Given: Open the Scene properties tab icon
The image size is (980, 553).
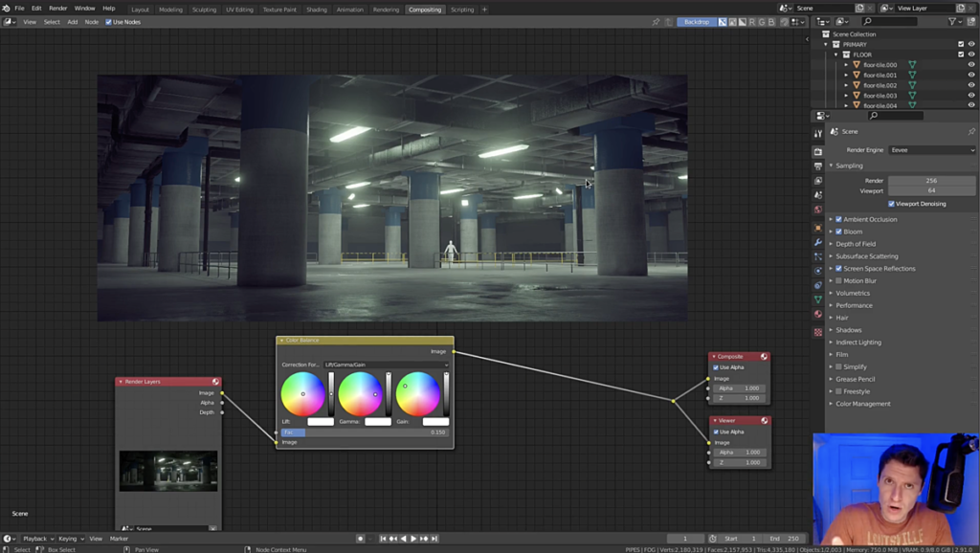Looking at the screenshot, I should tap(818, 195).
